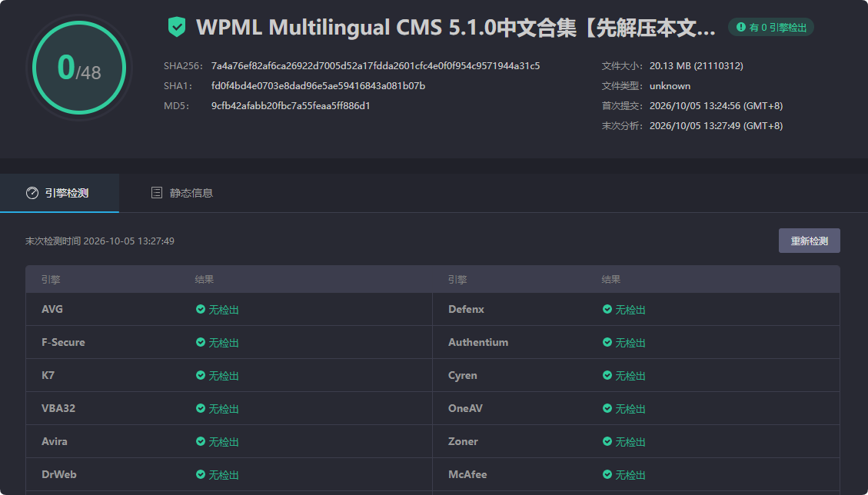Click the 文件大小: field label
This screenshot has height=495, width=868.
pos(622,66)
